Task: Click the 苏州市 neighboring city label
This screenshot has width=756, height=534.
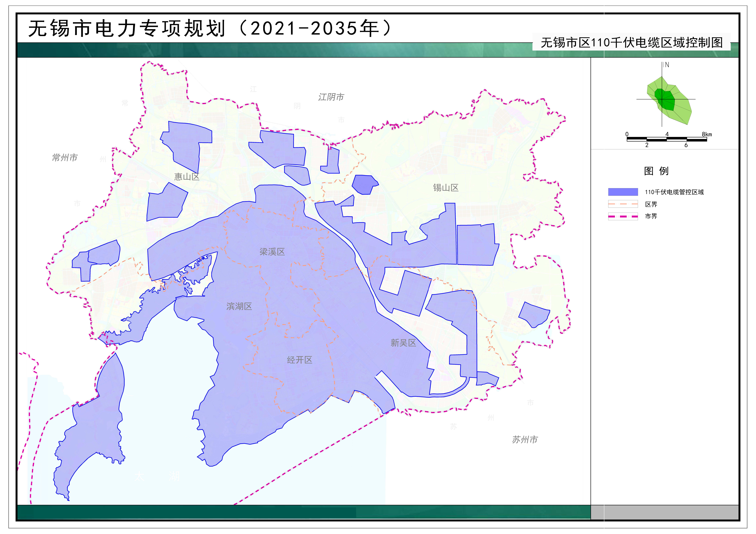Action: [525, 440]
